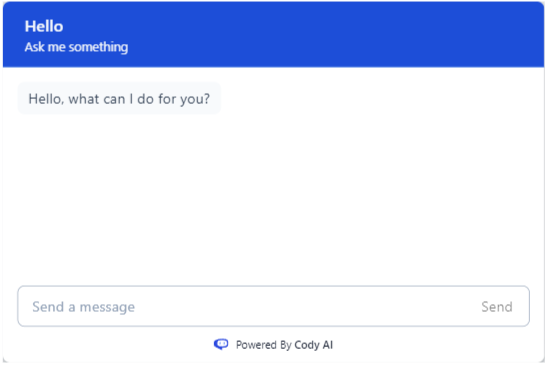Click the Send button
This screenshot has width=546, height=372.
(x=497, y=307)
